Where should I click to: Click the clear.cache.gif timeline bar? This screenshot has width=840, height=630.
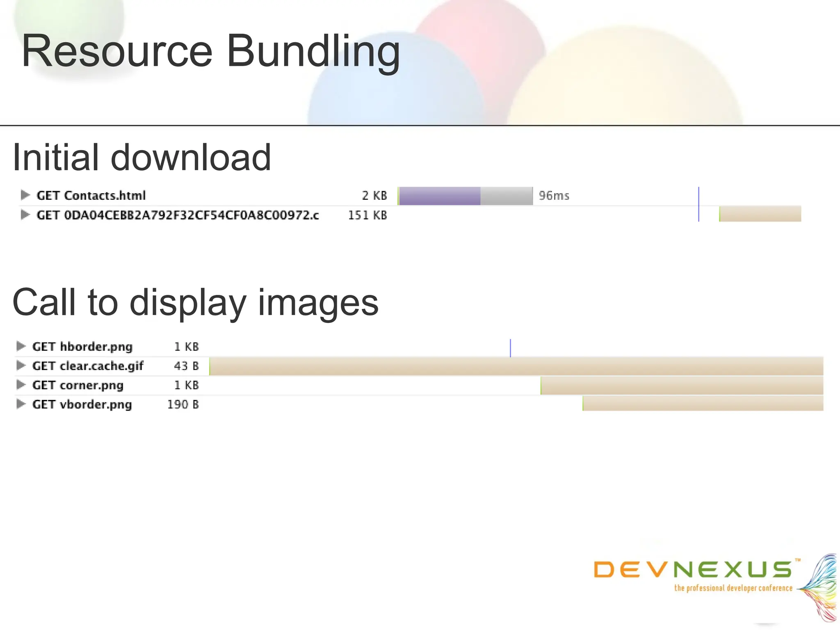(516, 366)
